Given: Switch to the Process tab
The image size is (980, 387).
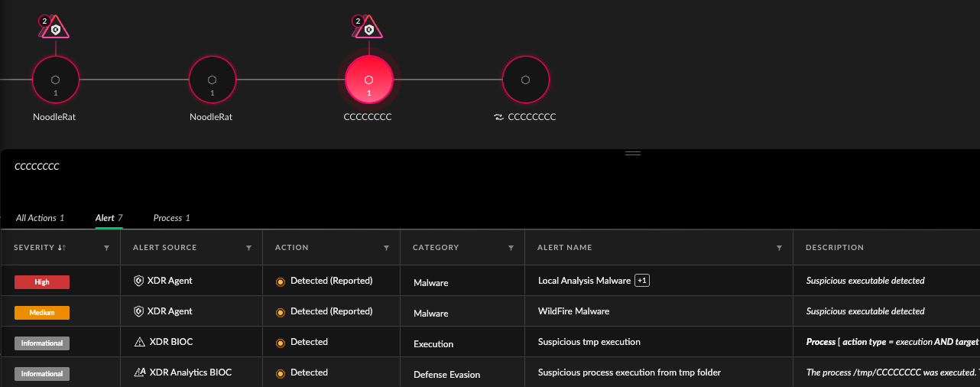Looking at the screenshot, I should (171, 218).
